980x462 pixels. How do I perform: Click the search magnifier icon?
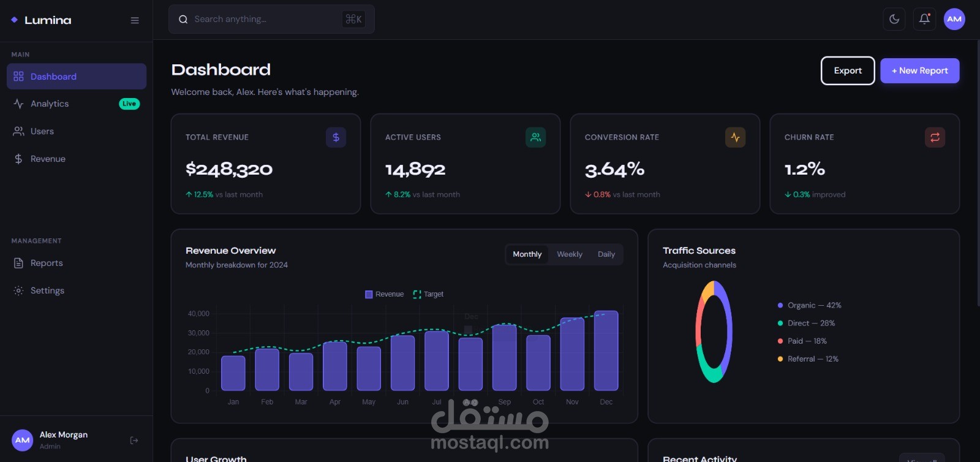pyautogui.click(x=183, y=20)
